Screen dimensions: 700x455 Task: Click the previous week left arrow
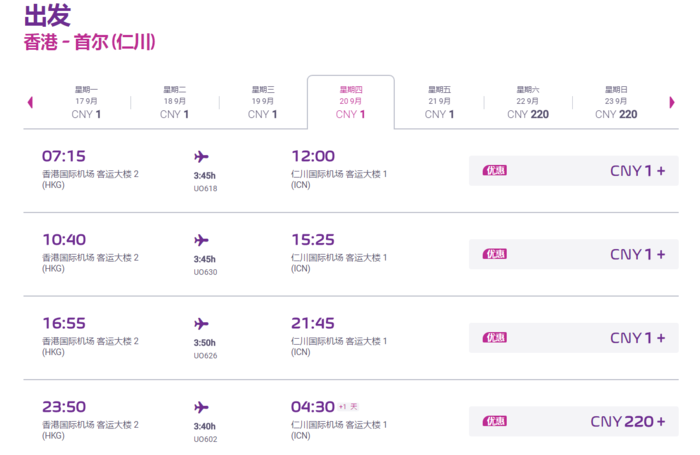pos(30,102)
